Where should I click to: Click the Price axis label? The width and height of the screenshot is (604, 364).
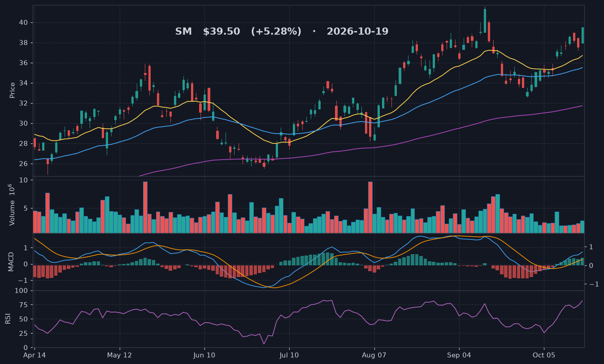13,90
